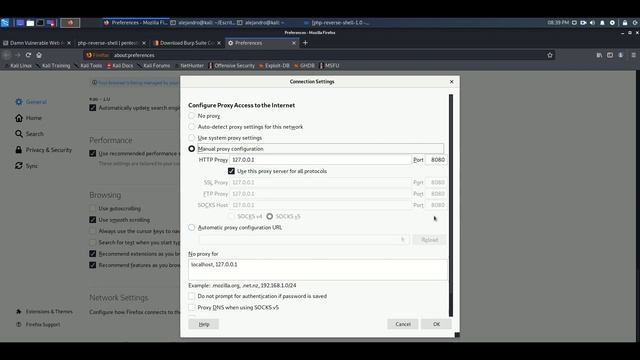Screen dimensions: 640x360
Task: Switch to Preferences - Mozilla Firefox taskbar window
Action: coord(136,23)
